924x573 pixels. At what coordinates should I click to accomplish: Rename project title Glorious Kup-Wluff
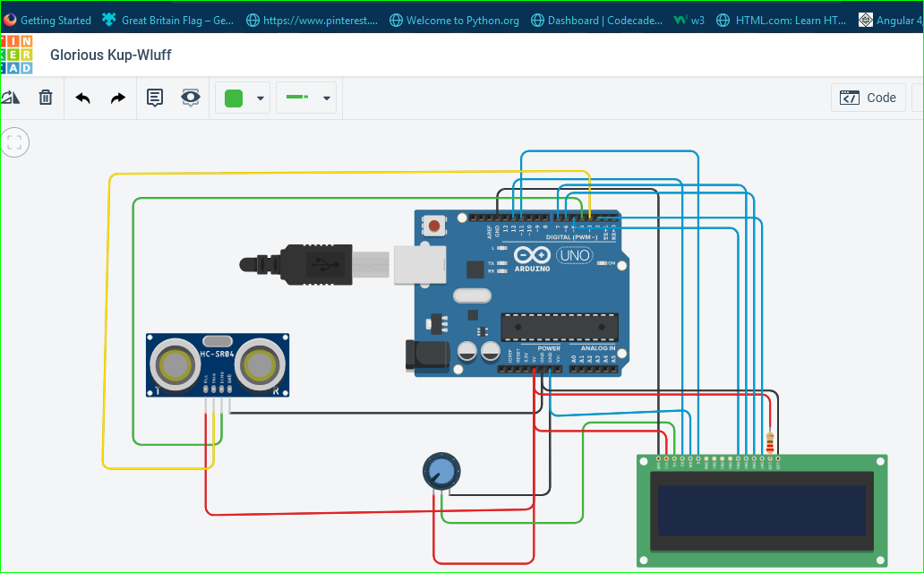pyautogui.click(x=111, y=55)
